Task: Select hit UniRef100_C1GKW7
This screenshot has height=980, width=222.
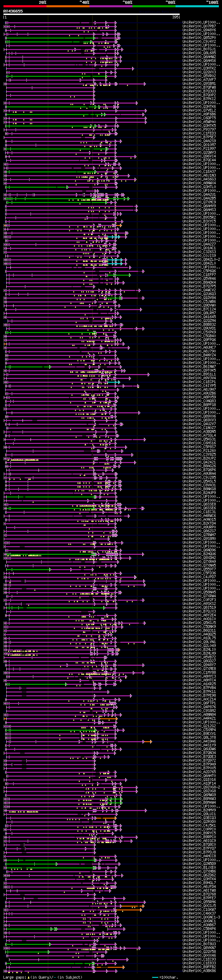Action: pyautogui.click(x=199, y=910)
